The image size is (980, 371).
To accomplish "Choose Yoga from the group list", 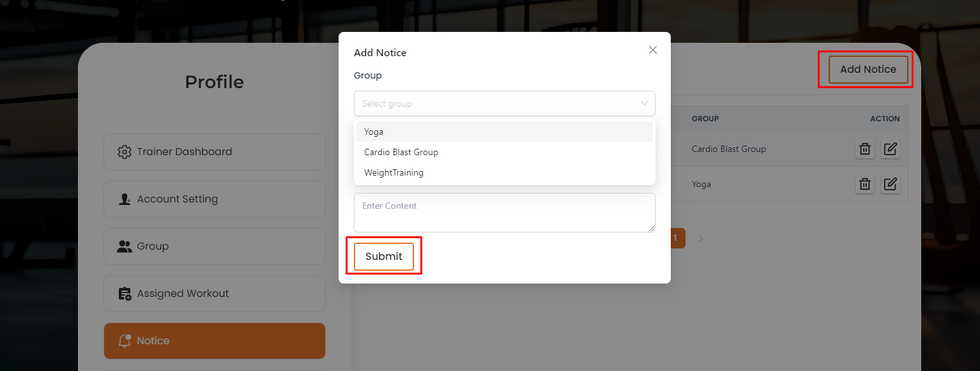I will pos(374,132).
